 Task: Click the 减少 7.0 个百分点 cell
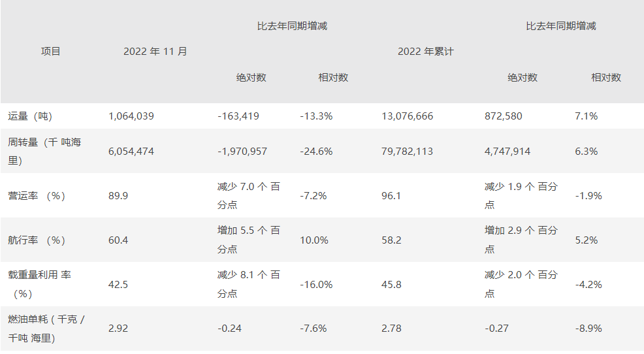point(248,195)
